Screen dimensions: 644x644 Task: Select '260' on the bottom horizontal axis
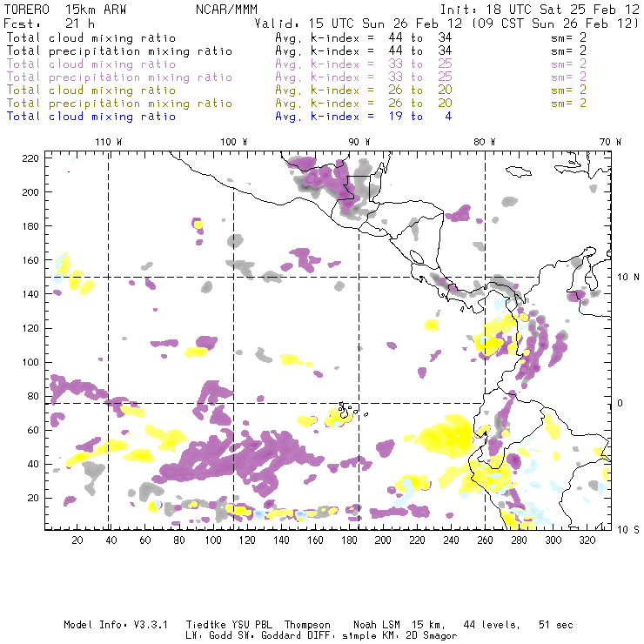point(485,540)
